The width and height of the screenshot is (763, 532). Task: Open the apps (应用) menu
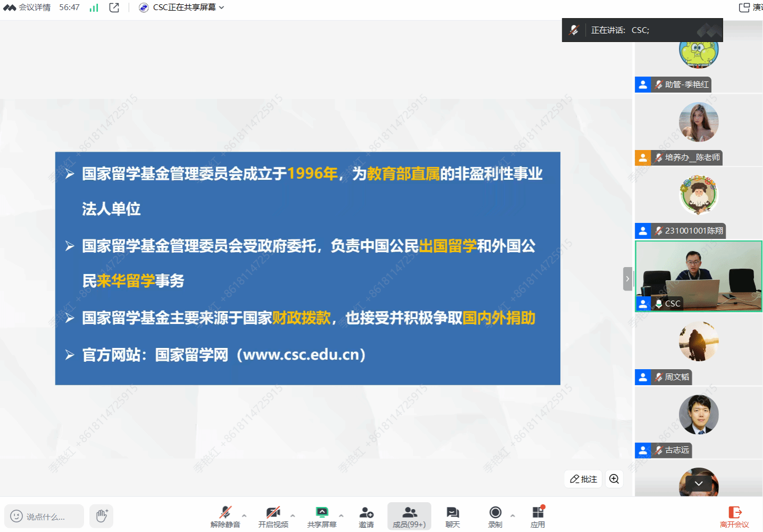(x=538, y=516)
